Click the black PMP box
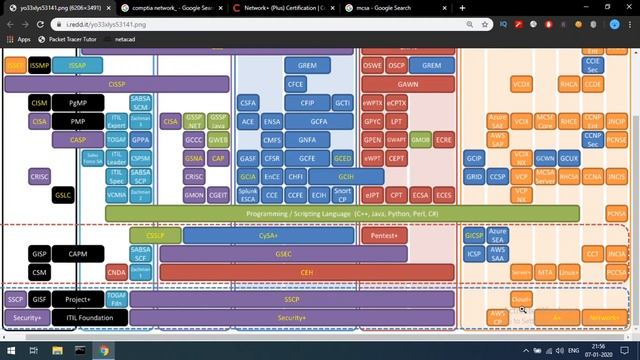The height and width of the screenshot is (360, 640). (78, 121)
